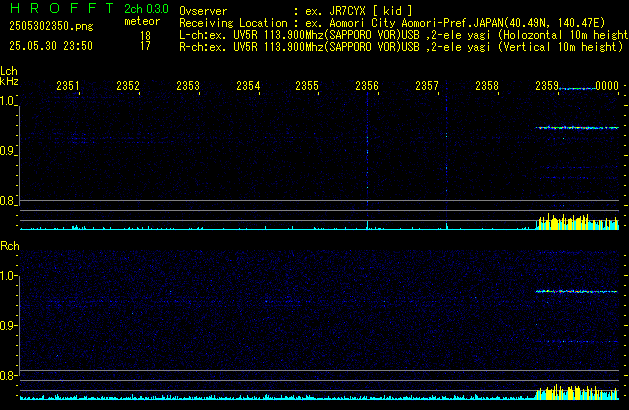Select the 2351 time marker
This screenshot has width=629, height=410.
click(68, 86)
